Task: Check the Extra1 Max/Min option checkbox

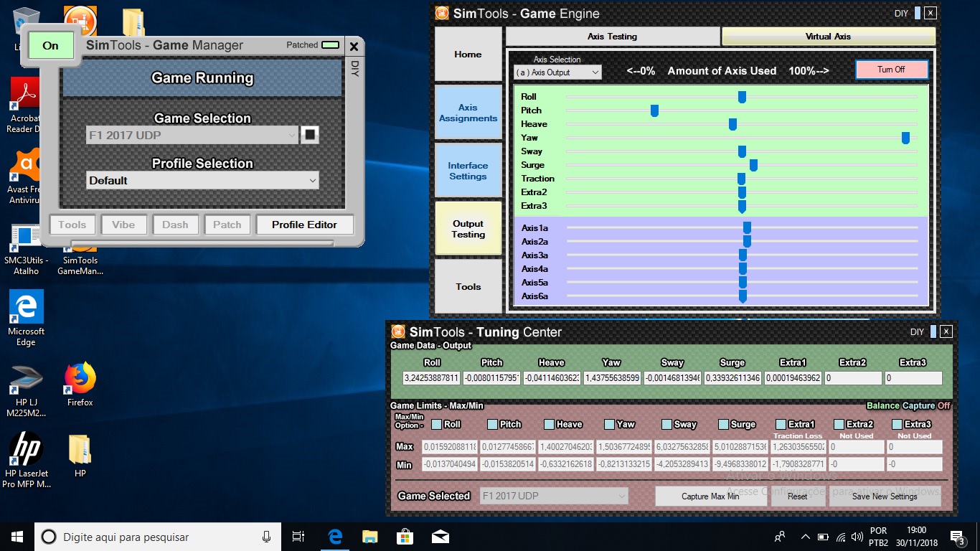Action: pyautogui.click(x=781, y=424)
